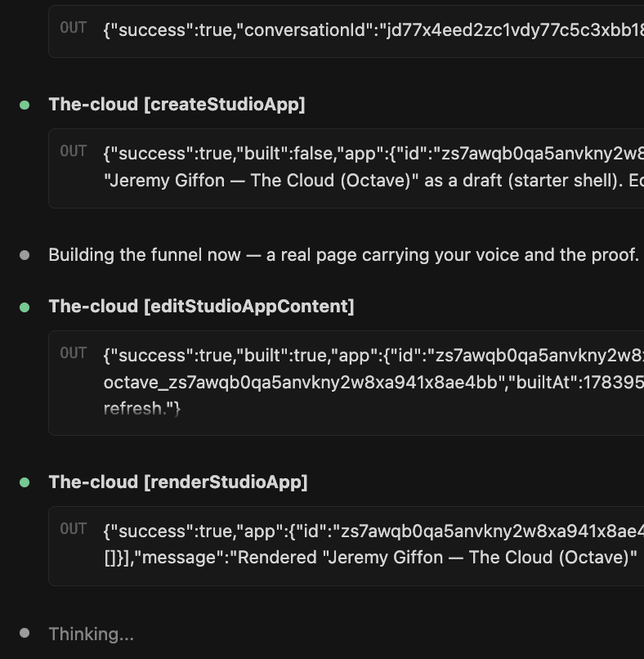Click the OUT label under renderStudioApp
Image resolution: width=644 pixels, height=659 pixels.
coord(73,529)
